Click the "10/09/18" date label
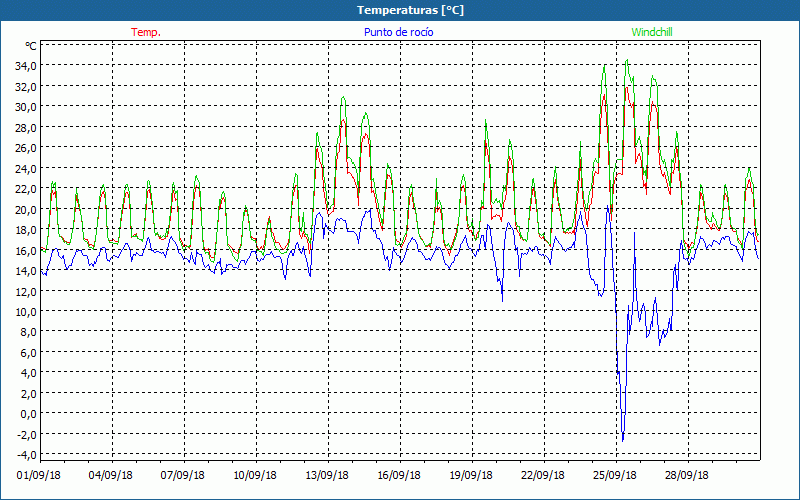This screenshot has height=500, width=800. (255, 475)
